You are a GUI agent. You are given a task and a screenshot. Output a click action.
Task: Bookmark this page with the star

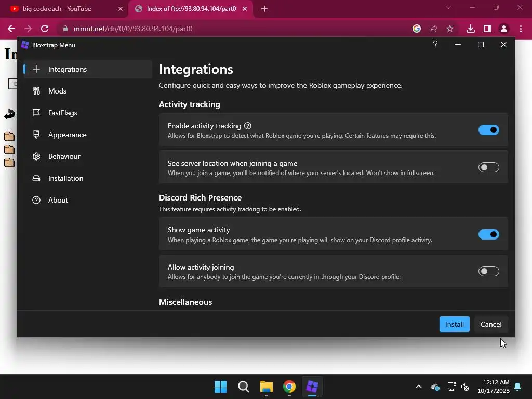pos(450,29)
